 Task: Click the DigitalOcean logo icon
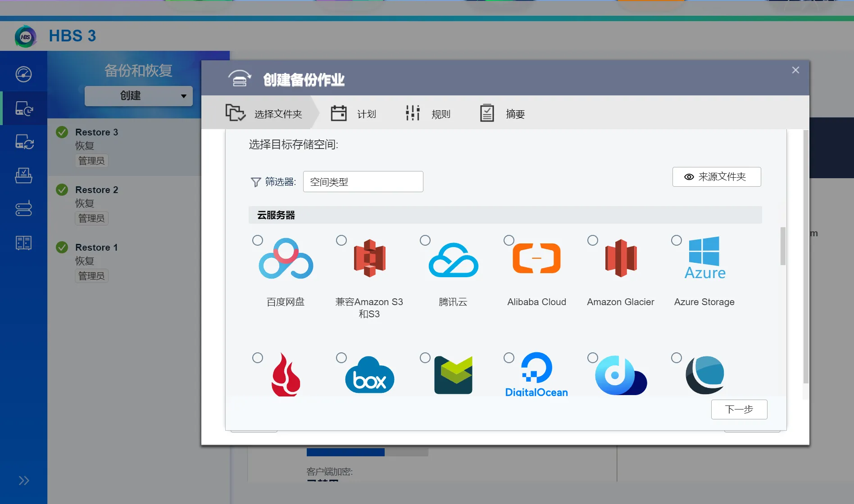pos(536,374)
